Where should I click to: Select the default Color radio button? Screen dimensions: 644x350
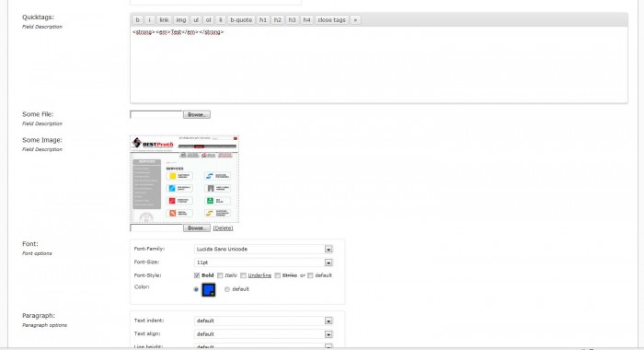click(227, 289)
